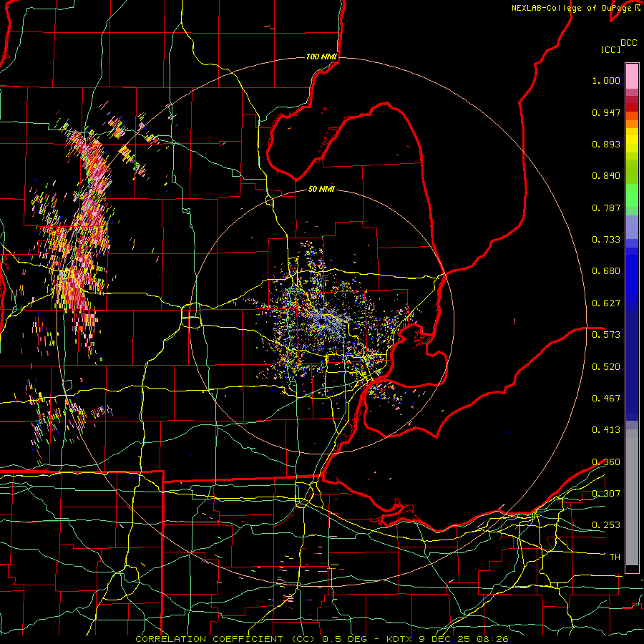Click the 0.307 scale value

[x=606, y=494]
